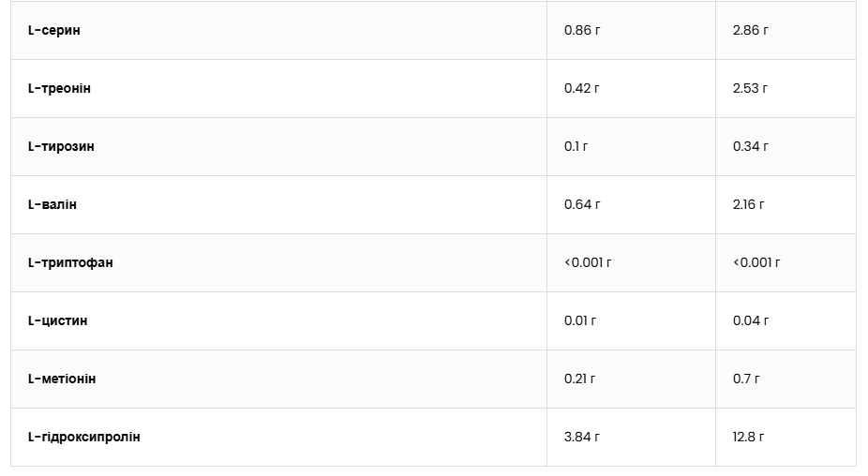This screenshot has height=476, width=868.
Task: Click the 0.42 г value cell
Action: coord(582,88)
